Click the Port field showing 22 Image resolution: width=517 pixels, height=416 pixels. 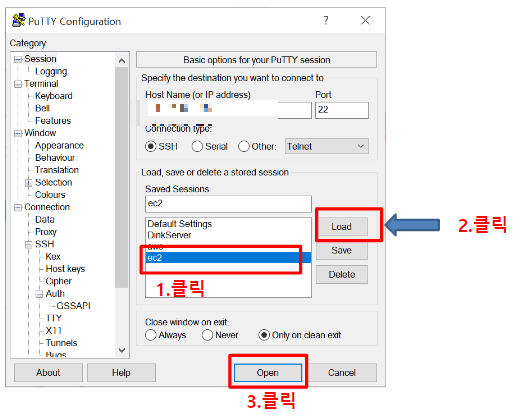(x=342, y=110)
